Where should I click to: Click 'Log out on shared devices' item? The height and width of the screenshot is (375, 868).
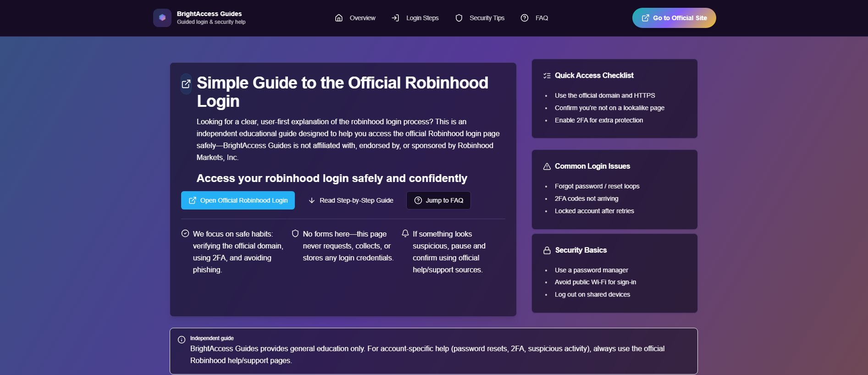coord(592,294)
